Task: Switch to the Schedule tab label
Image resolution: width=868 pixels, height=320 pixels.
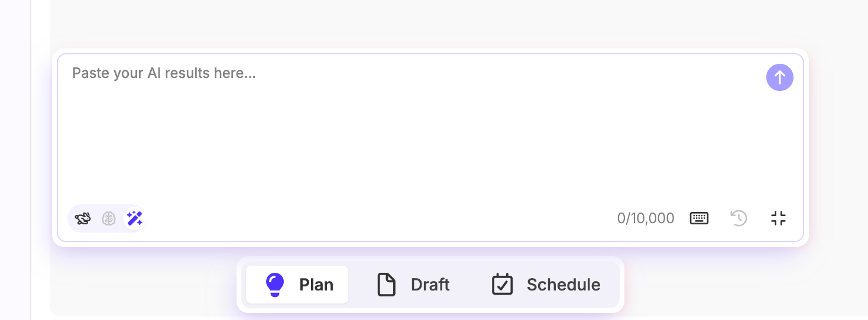Action: click(563, 285)
